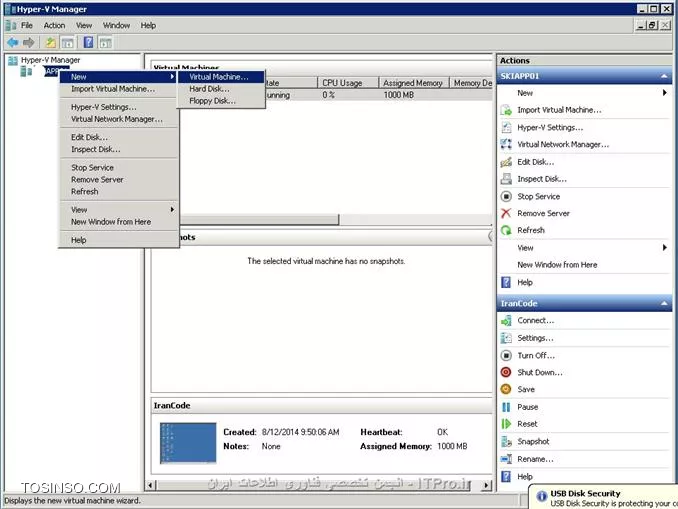Choose Import Virtual Machine... in context menu
The height and width of the screenshot is (509, 678).
point(118,89)
